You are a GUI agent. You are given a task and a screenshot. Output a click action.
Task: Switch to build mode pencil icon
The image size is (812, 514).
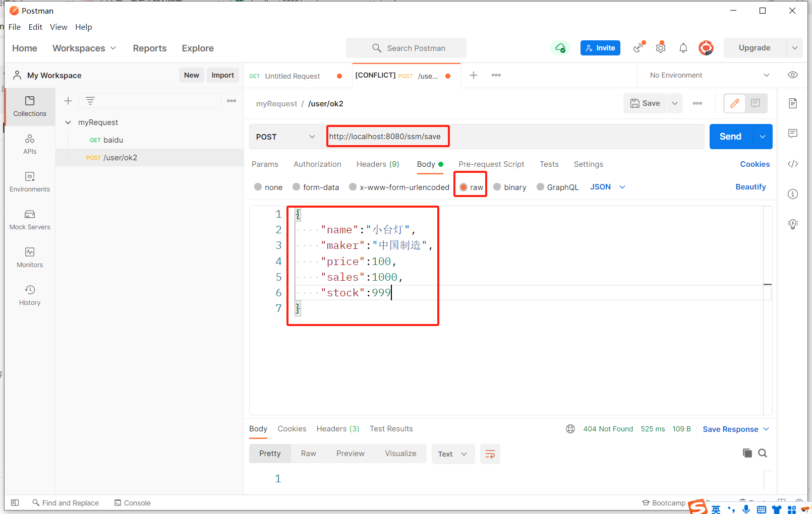point(735,103)
